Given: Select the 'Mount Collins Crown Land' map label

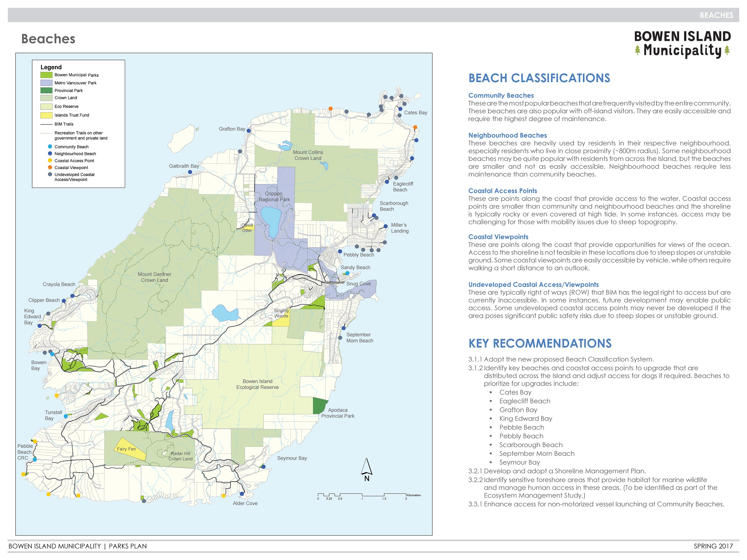Looking at the screenshot, I should (308, 155).
